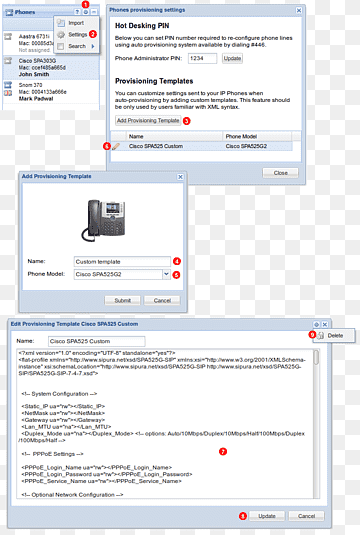Screen dimensions: 360x535
Task: Select Mark Padwal under Snom 370
Action: (36, 99)
